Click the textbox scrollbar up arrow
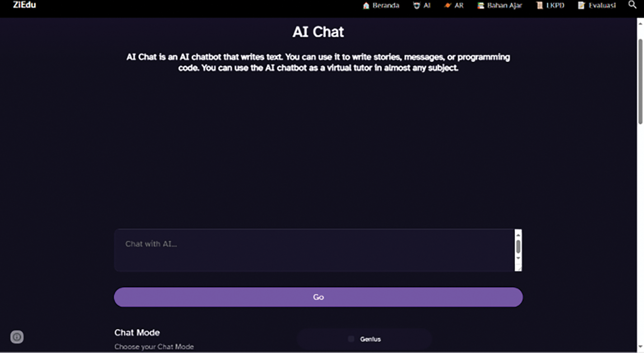This screenshot has width=644, height=353. [518, 235]
